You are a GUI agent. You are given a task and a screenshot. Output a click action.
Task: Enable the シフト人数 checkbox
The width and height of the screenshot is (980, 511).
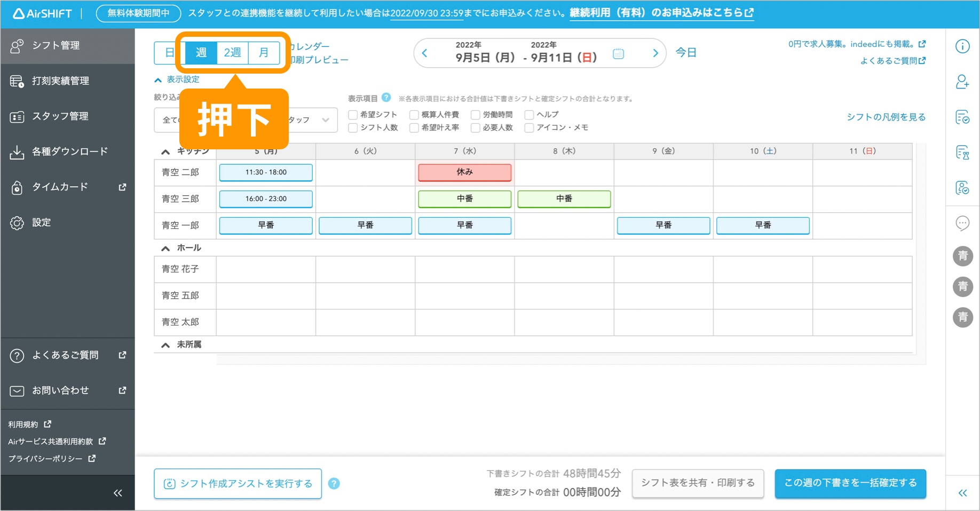[353, 127]
